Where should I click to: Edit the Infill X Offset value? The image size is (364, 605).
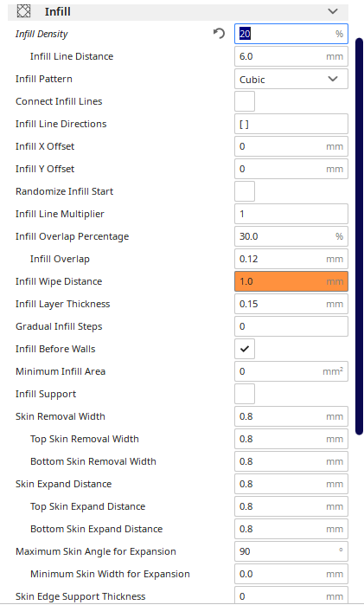tap(291, 146)
